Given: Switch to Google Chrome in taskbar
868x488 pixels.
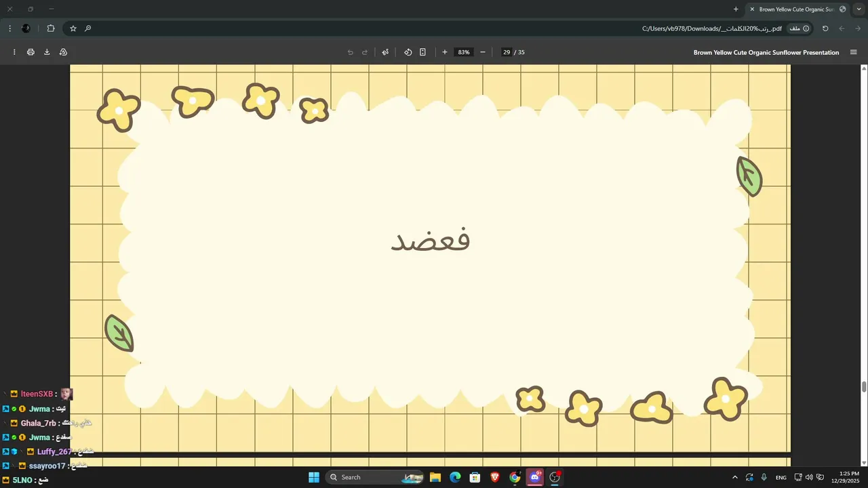Looking at the screenshot, I should pyautogui.click(x=515, y=477).
